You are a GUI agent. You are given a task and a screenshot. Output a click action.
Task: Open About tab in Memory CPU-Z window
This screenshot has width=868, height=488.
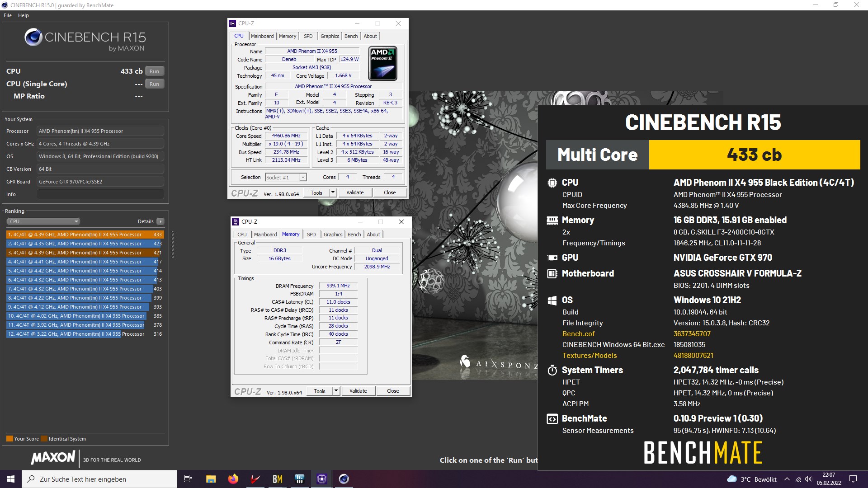click(x=373, y=235)
